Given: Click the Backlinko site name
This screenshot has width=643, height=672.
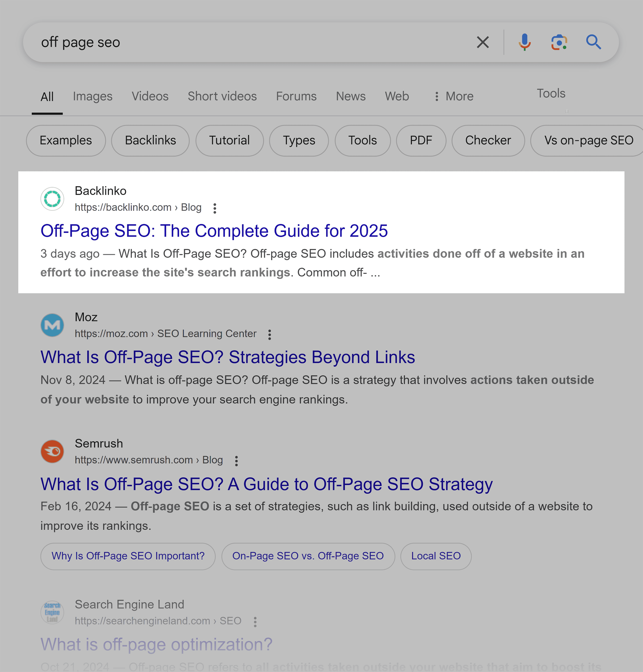Looking at the screenshot, I should [x=101, y=191].
